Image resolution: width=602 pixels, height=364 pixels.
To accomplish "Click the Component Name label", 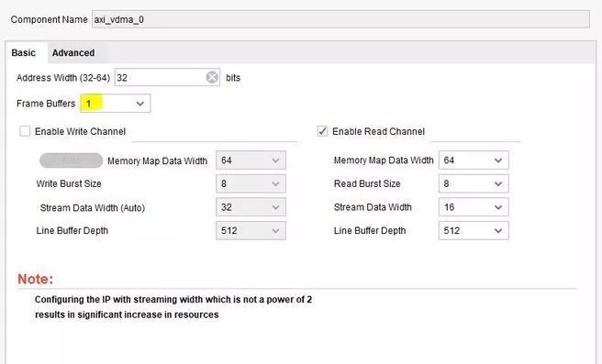I will tap(50, 19).
